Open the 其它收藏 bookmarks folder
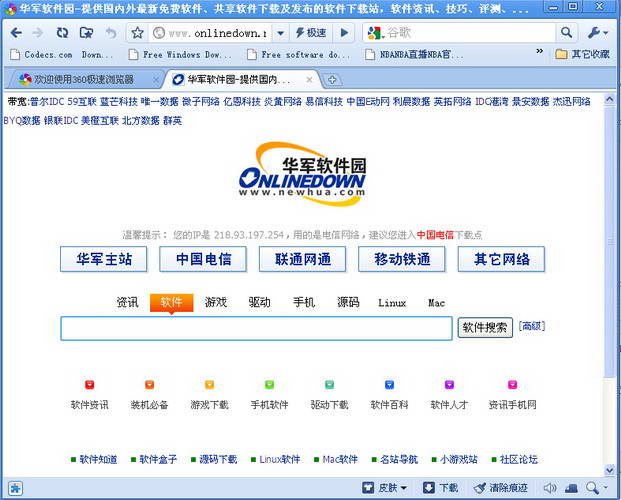The width and height of the screenshot is (621, 500). 582,54
